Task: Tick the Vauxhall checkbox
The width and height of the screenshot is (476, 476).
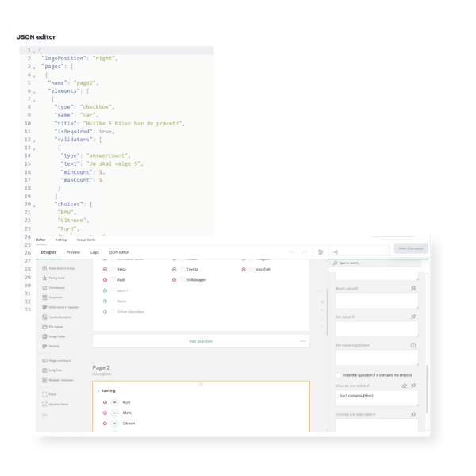Action: (x=251, y=269)
